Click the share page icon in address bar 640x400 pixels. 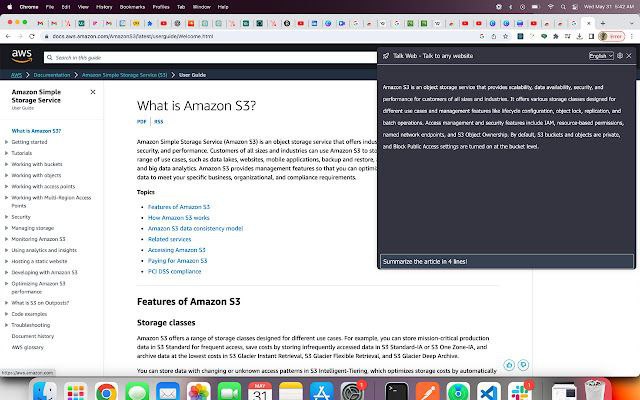tap(493, 36)
